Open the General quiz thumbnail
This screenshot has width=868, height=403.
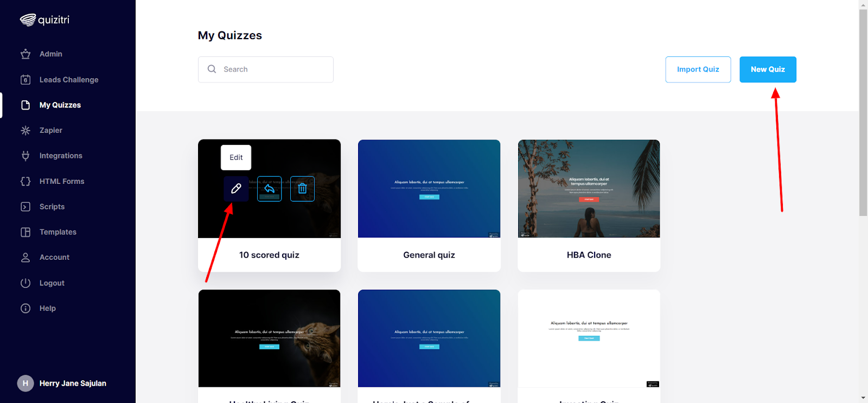tap(429, 189)
